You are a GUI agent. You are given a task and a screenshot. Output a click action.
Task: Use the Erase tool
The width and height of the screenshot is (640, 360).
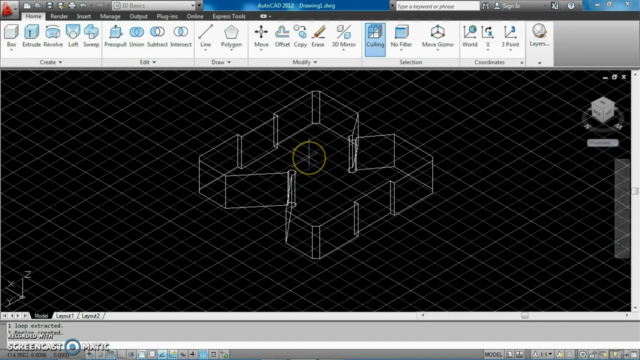click(x=318, y=36)
